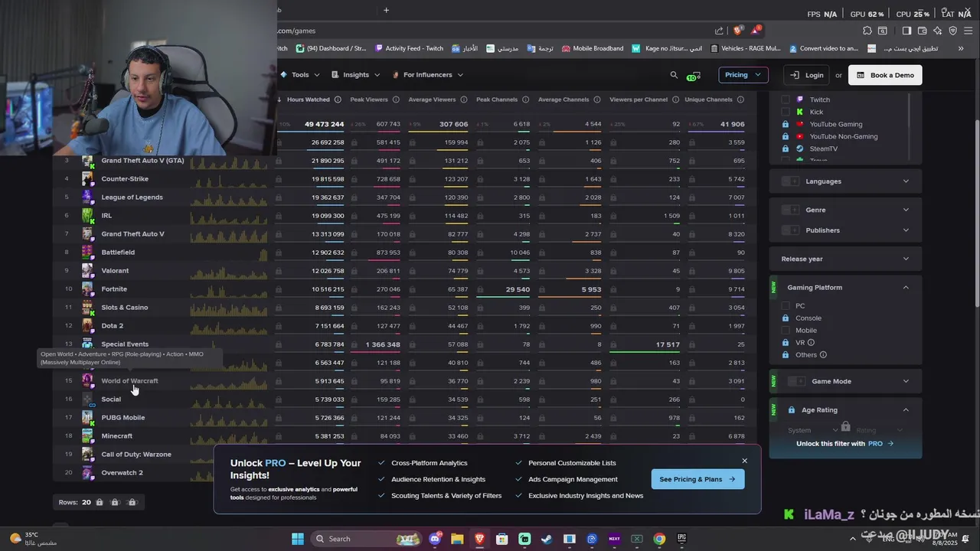980x551 pixels.
Task: Open Epic Games Launcher from the taskbar
Action: tap(681, 539)
